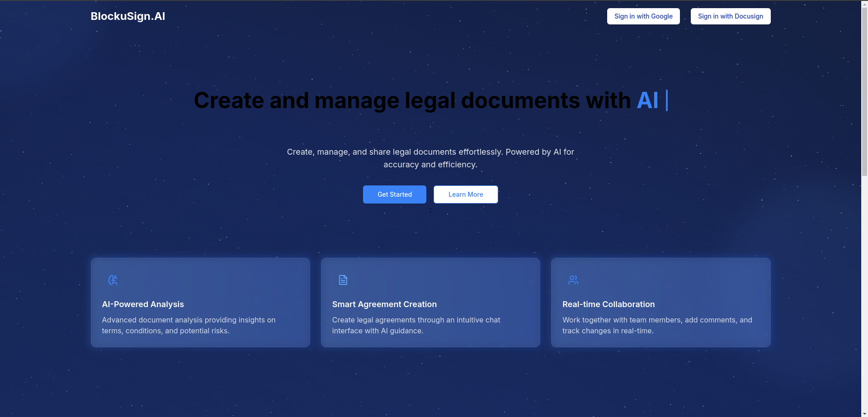This screenshot has width=868, height=417.
Task: Select the Smart Agreement Creation heading
Action: click(x=384, y=304)
